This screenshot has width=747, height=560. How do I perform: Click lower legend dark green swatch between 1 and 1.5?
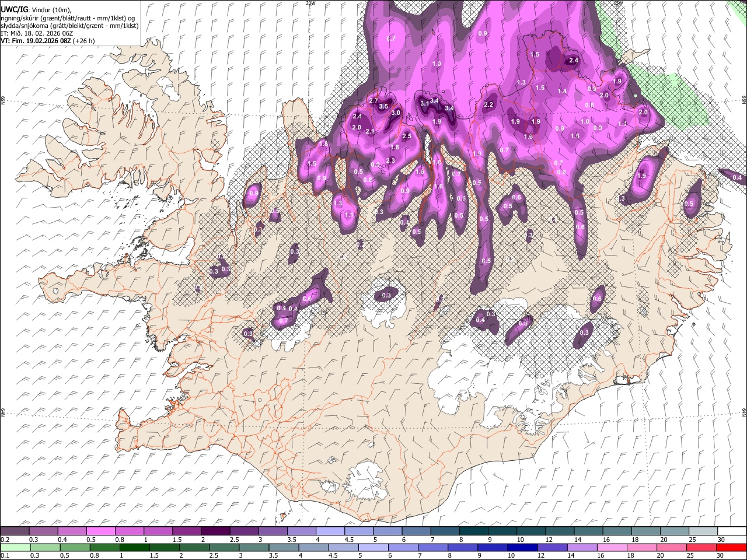tap(135, 547)
